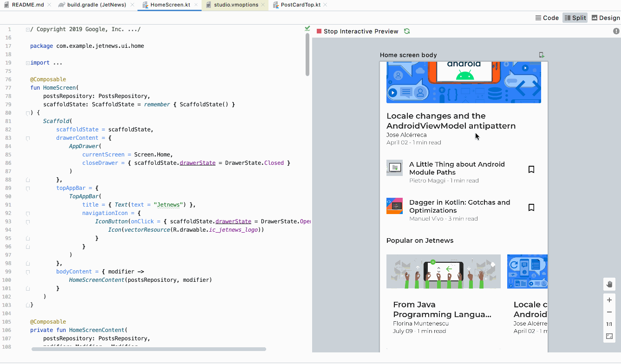Screen dimensions: 621x364
Task: Expand the folded import statements
Action: (28, 63)
